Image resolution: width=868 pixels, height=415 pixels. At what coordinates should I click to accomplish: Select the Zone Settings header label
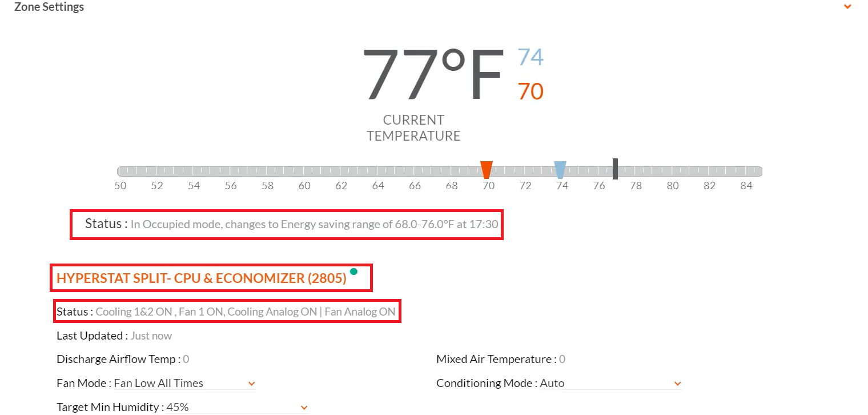(x=49, y=7)
